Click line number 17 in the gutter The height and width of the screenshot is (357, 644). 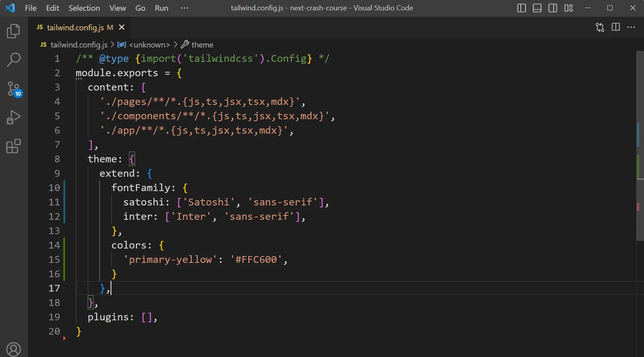coord(54,288)
